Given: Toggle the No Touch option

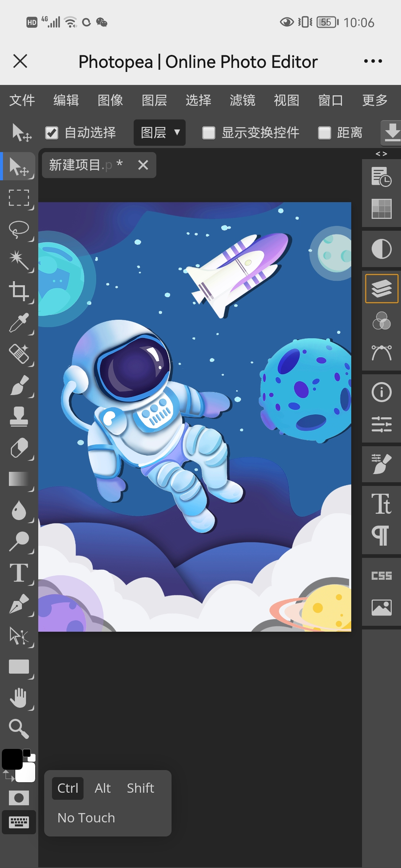Looking at the screenshot, I should (x=87, y=818).
